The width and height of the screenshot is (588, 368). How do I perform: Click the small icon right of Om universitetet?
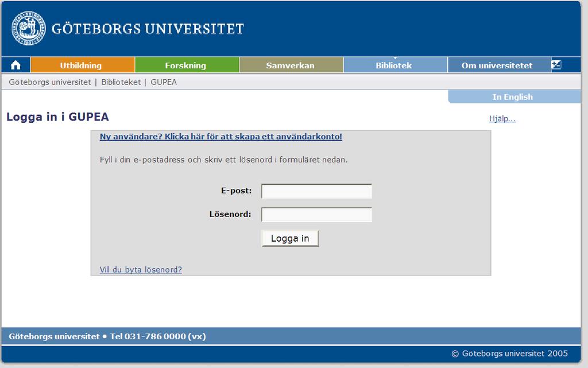556,65
